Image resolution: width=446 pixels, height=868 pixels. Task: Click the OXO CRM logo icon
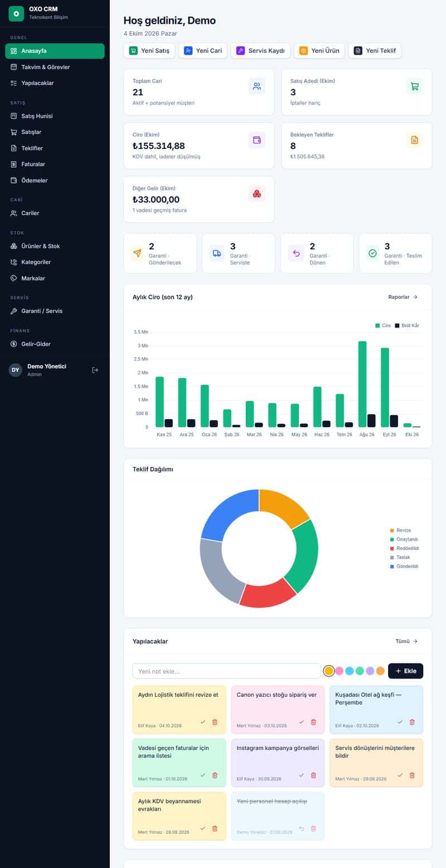[x=16, y=13]
